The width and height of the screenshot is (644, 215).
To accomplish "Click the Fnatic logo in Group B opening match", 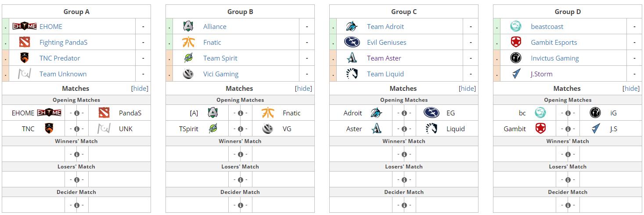I will (x=268, y=113).
